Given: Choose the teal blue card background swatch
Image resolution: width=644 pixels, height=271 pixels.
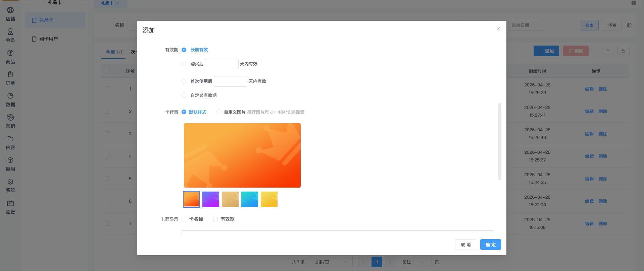Looking at the screenshot, I should pyautogui.click(x=250, y=199).
